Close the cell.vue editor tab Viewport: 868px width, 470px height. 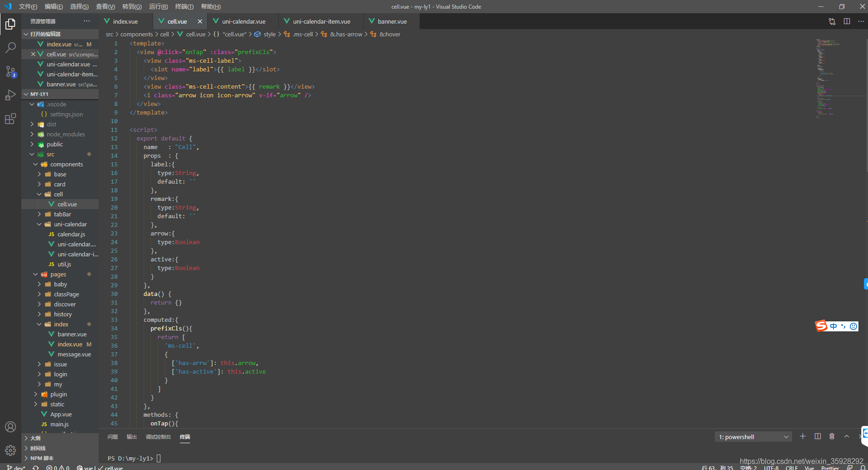click(200, 21)
